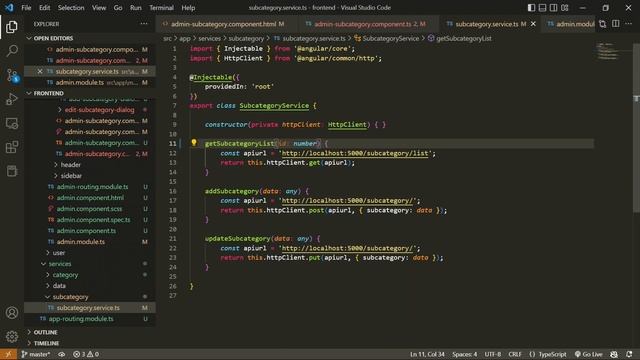Open the Edit menu

click(x=44, y=7)
